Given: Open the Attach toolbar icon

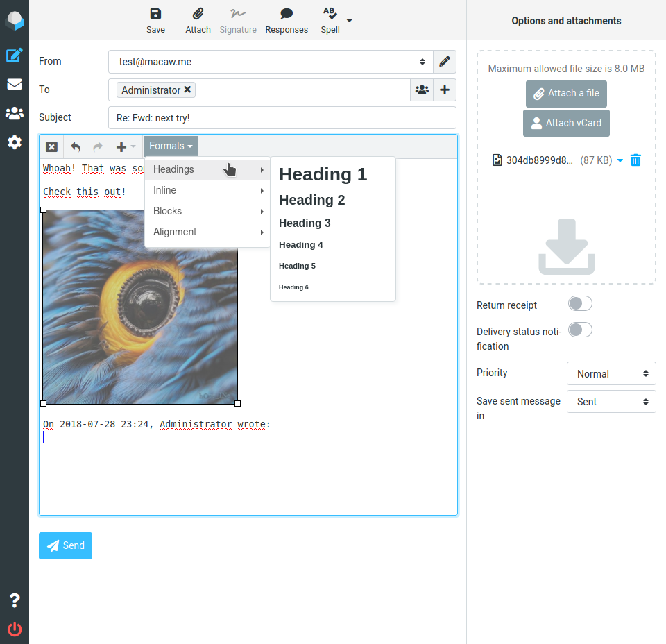Looking at the screenshot, I should coord(198,19).
